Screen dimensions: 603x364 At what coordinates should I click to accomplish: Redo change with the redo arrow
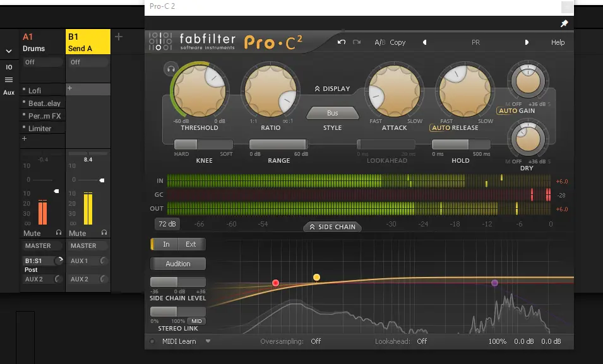355,42
